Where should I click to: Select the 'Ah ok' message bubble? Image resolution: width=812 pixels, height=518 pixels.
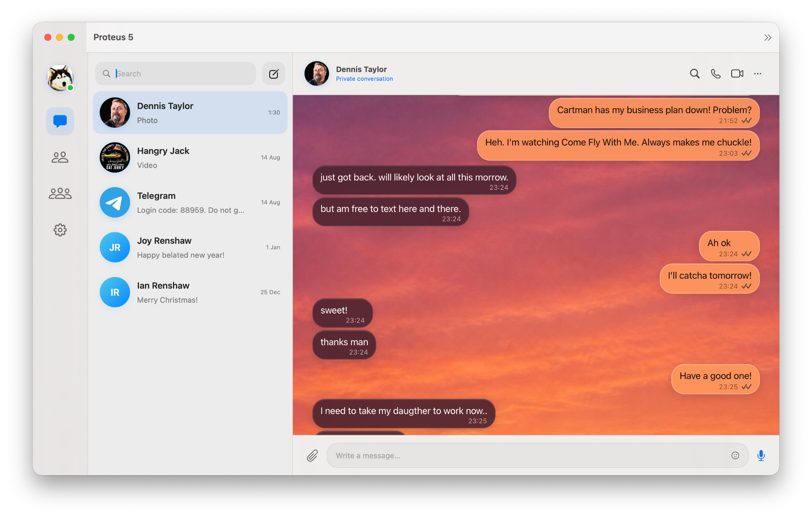point(729,247)
